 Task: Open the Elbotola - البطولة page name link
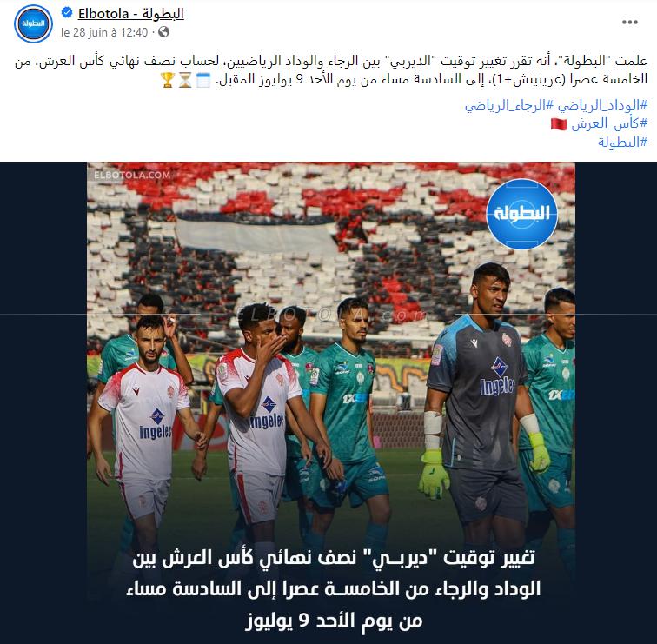[130, 14]
